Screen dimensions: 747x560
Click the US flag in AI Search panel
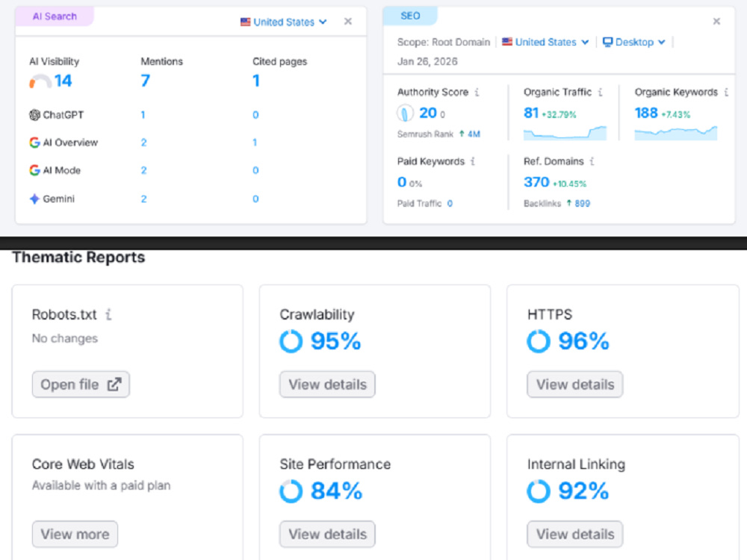pyautogui.click(x=245, y=22)
